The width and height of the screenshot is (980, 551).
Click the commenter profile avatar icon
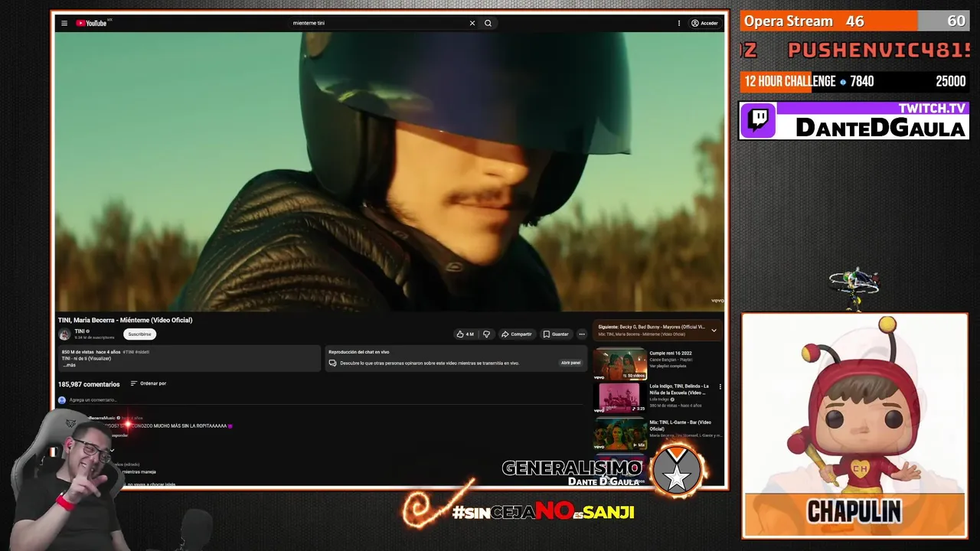[x=62, y=400]
